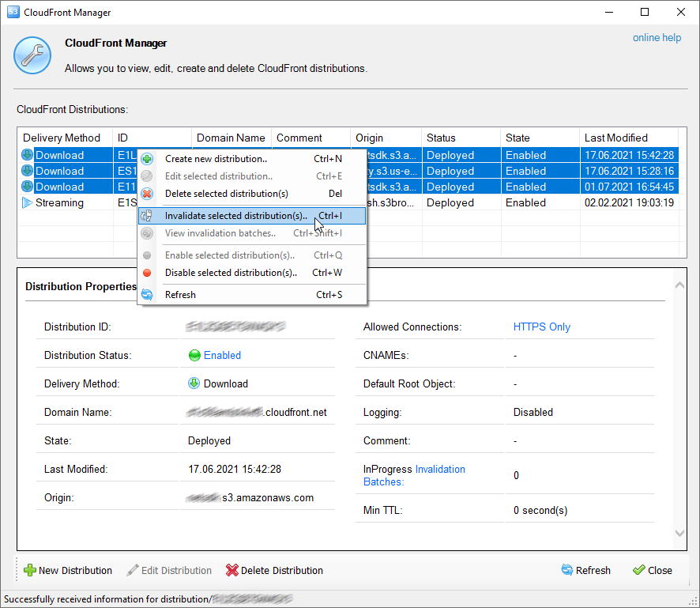
Task: Click the Invalidate selected distribution menu icon
Action: [x=147, y=216]
